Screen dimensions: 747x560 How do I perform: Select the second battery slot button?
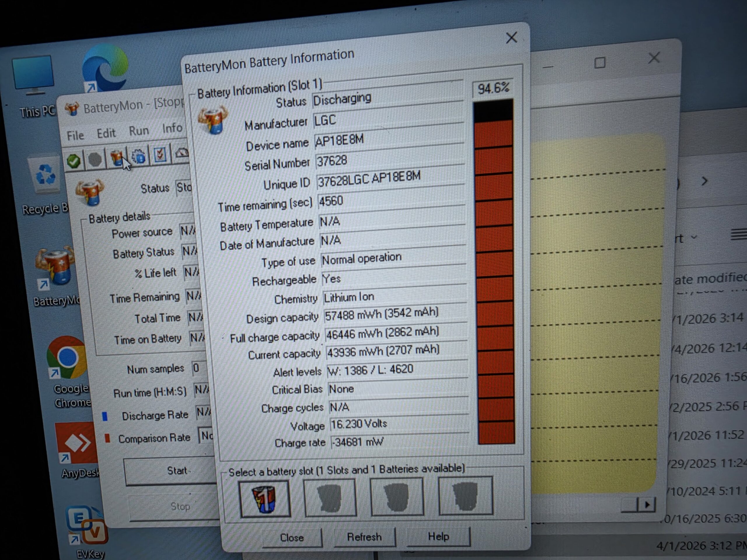point(330,497)
